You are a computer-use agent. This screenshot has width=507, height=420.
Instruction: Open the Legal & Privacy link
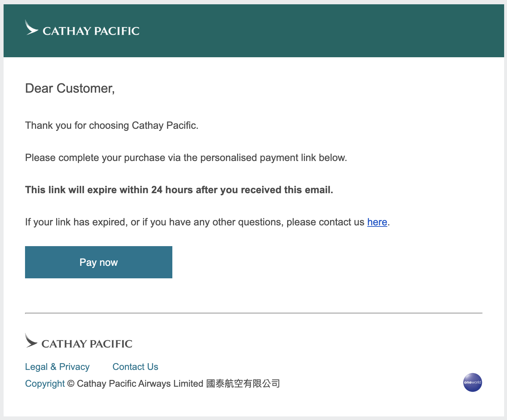(x=57, y=367)
